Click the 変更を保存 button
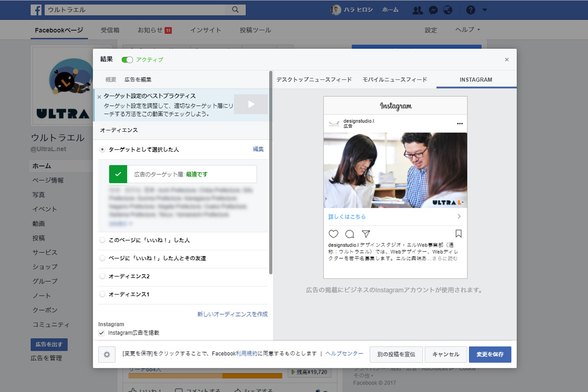The width and height of the screenshot is (588, 392). coord(490,354)
